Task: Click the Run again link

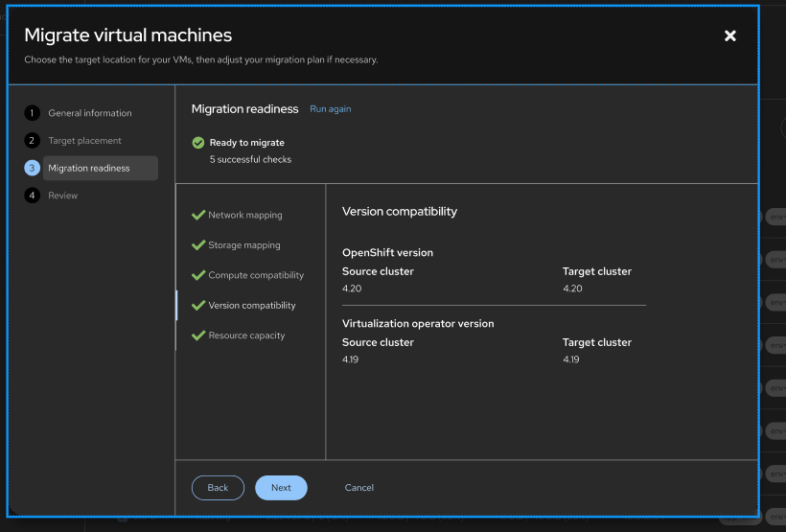Action: coord(330,109)
